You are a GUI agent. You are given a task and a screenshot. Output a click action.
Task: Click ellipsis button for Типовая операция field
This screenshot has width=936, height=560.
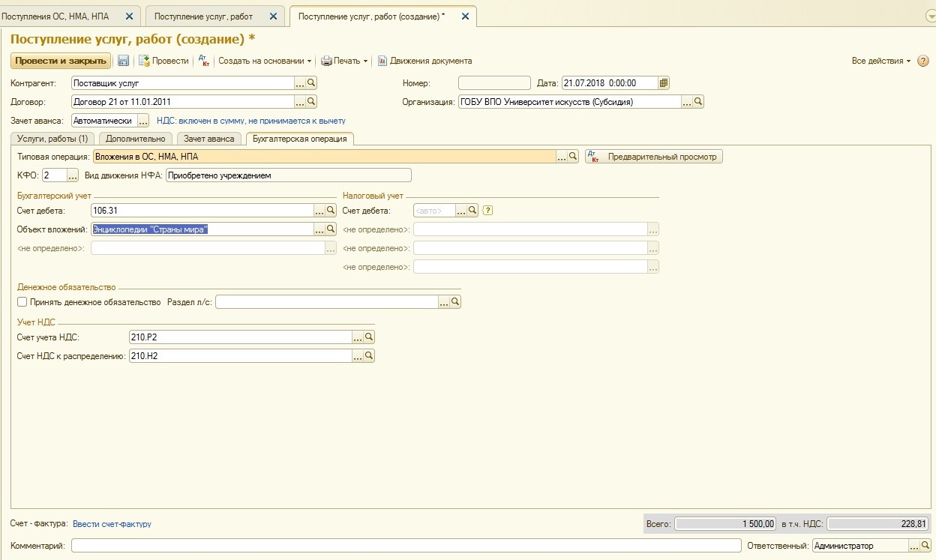click(561, 157)
